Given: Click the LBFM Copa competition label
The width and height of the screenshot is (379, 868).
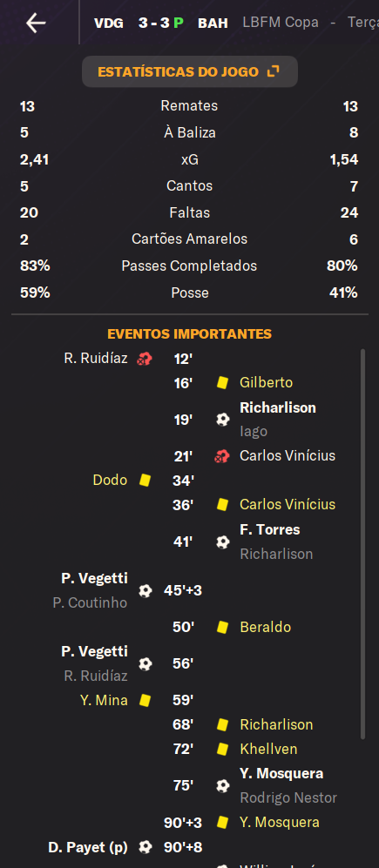Looking at the screenshot, I should point(281,23).
